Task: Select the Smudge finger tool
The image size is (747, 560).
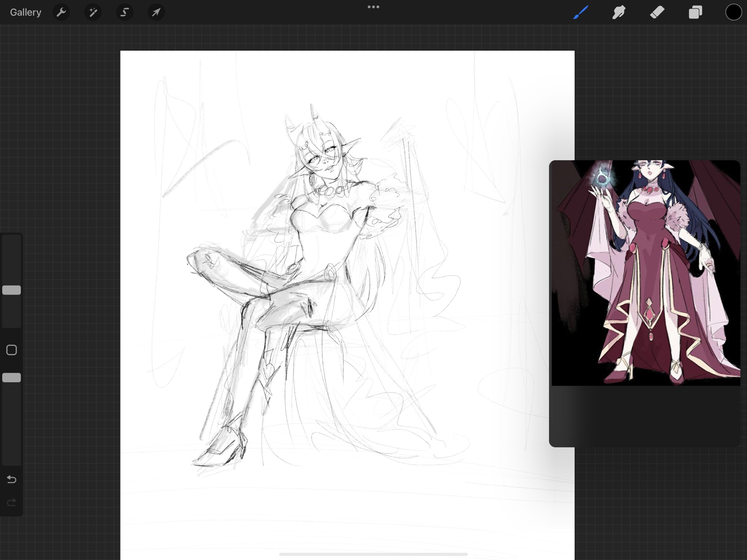Action: point(619,12)
